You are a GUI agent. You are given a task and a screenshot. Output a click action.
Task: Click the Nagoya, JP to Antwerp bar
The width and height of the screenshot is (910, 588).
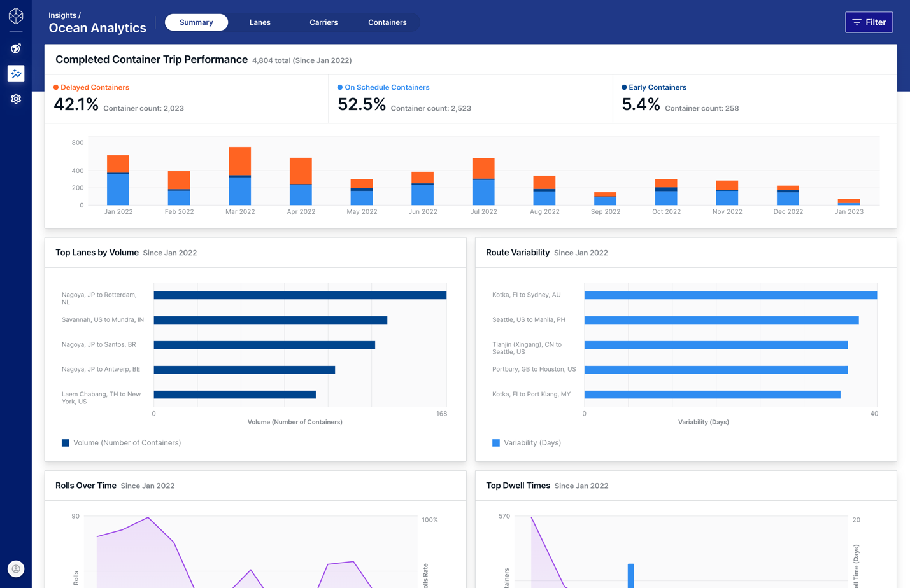tap(245, 370)
